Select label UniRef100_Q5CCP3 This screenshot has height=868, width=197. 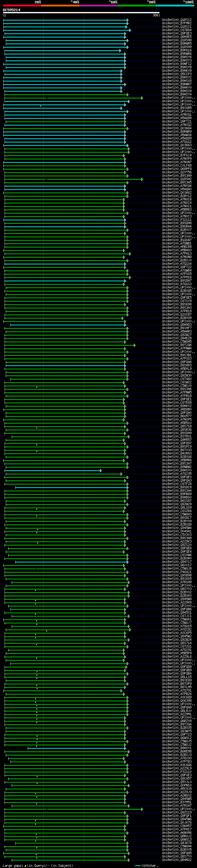[177, 74]
